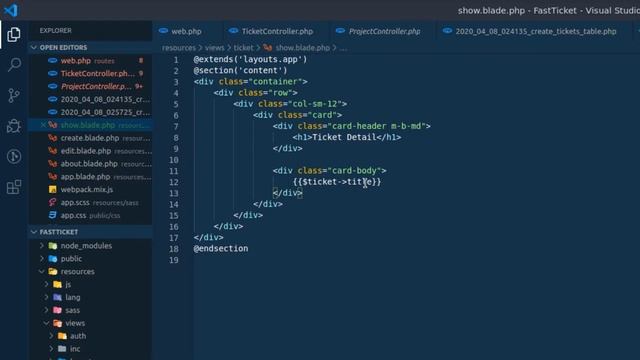Switch to the ProjectController.php tab
Viewport: 640px width, 360px height.
(384, 31)
